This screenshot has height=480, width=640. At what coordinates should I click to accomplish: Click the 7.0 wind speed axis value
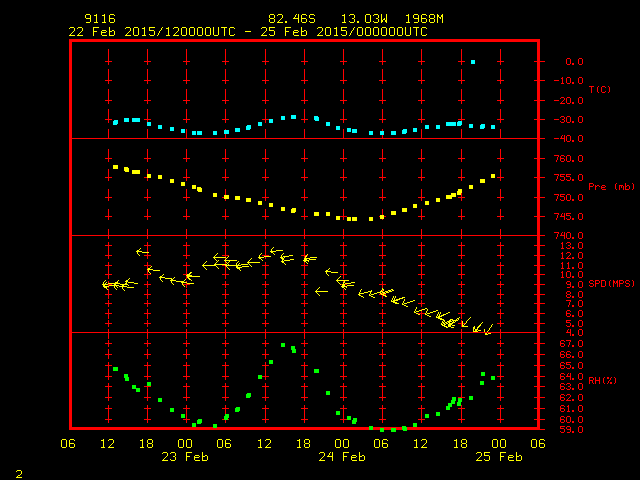pyautogui.click(x=574, y=304)
